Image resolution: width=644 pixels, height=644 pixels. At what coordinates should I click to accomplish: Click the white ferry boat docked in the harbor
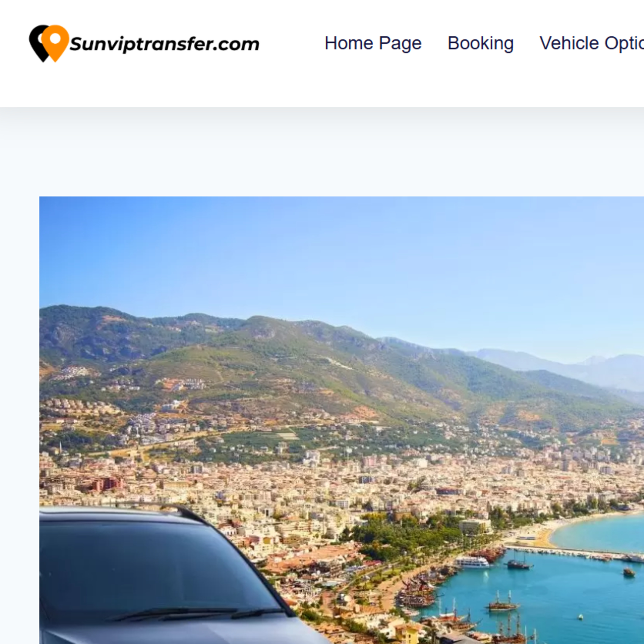pos(472,562)
